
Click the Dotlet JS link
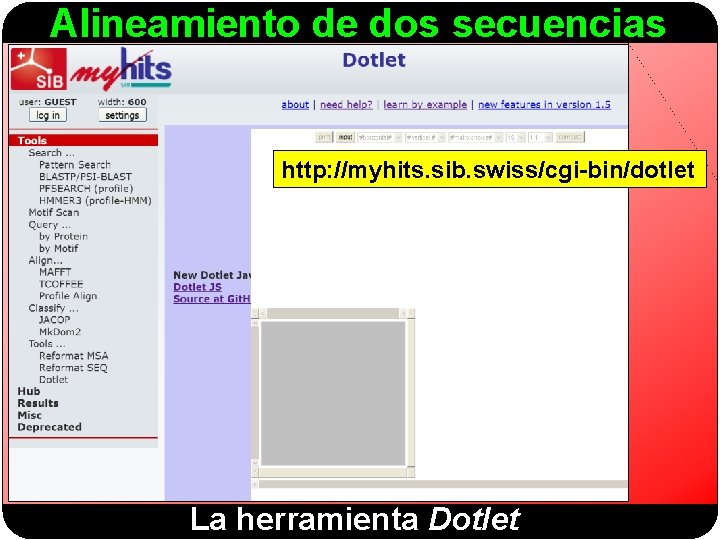197,287
